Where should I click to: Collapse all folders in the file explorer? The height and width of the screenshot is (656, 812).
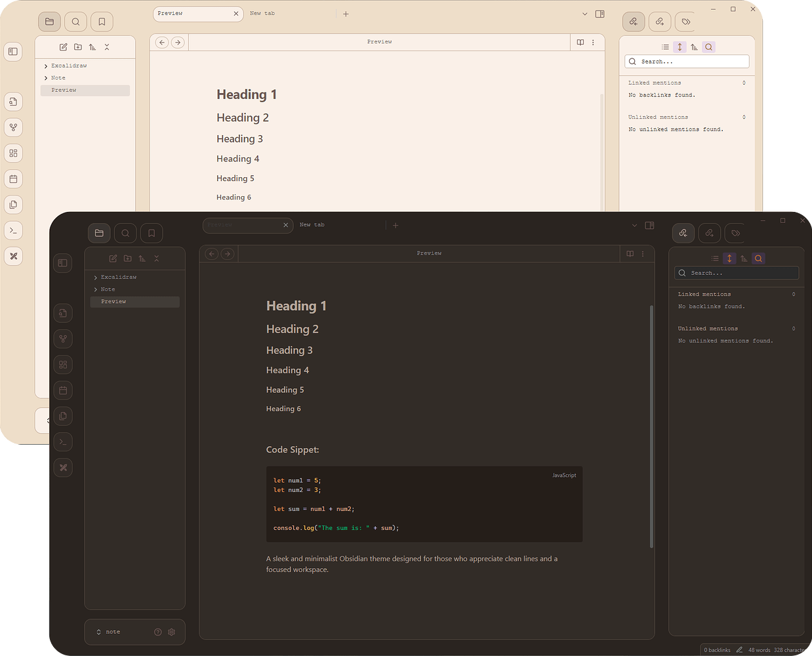pos(157,258)
